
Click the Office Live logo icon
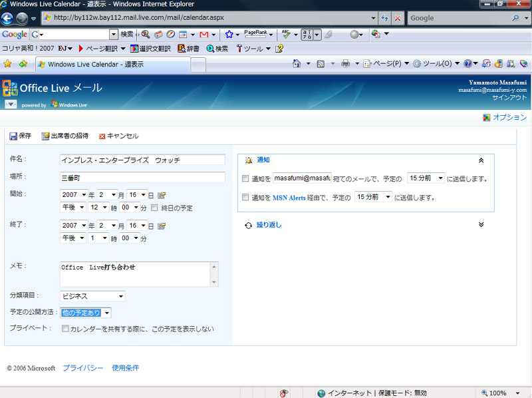point(10,88)
